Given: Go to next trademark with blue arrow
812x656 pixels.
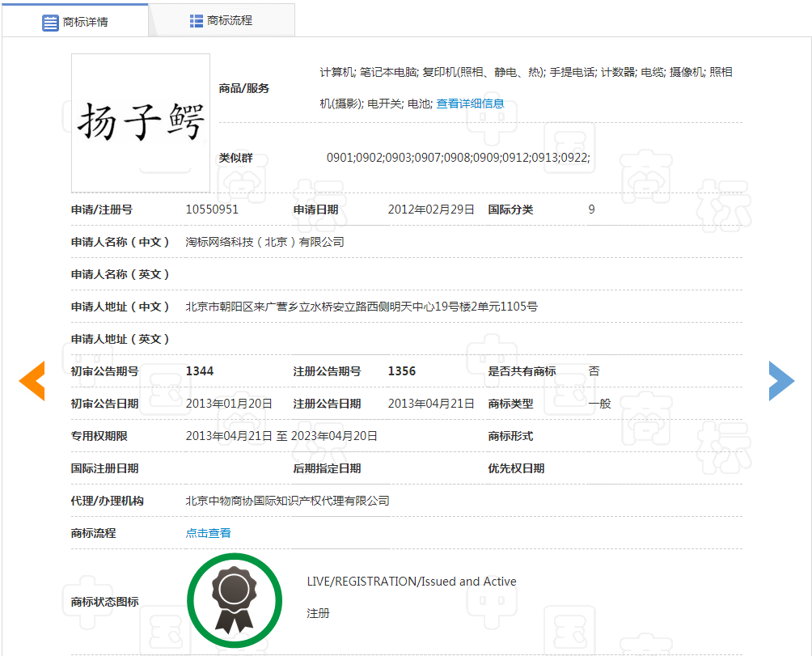Looking at the screenshot, I should click(x=781, y=381).
